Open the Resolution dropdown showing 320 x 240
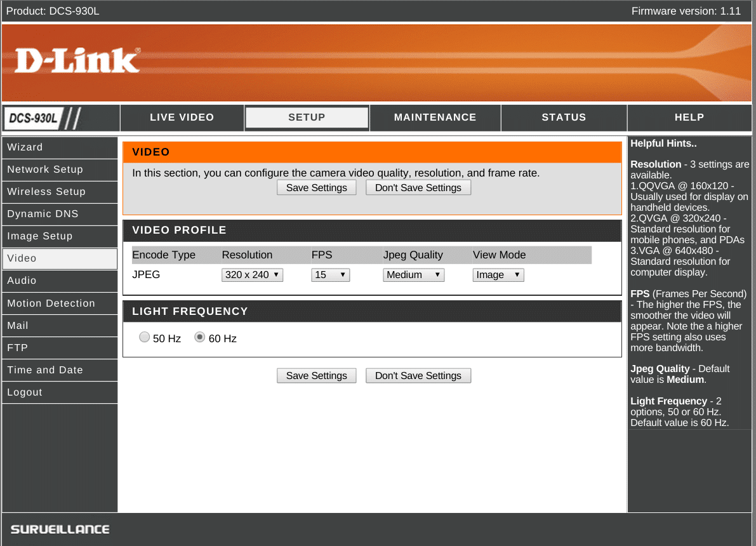756x546 pixels. (x=253, y=275)
